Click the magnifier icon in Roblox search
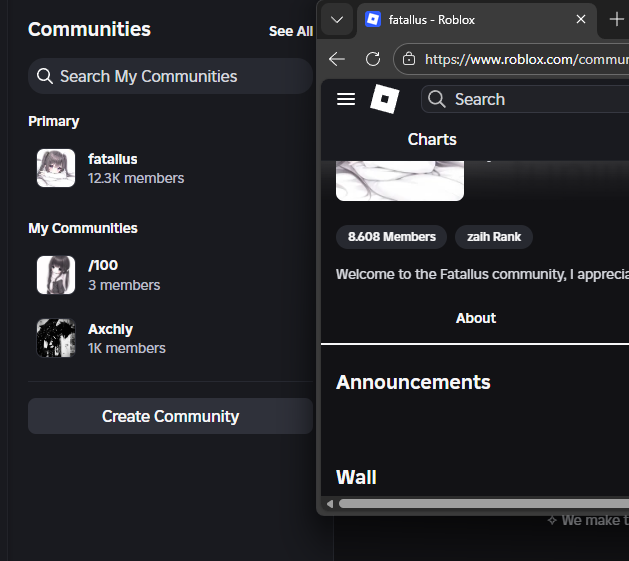This screenshot has height=561, width=629. pos(436,99)
